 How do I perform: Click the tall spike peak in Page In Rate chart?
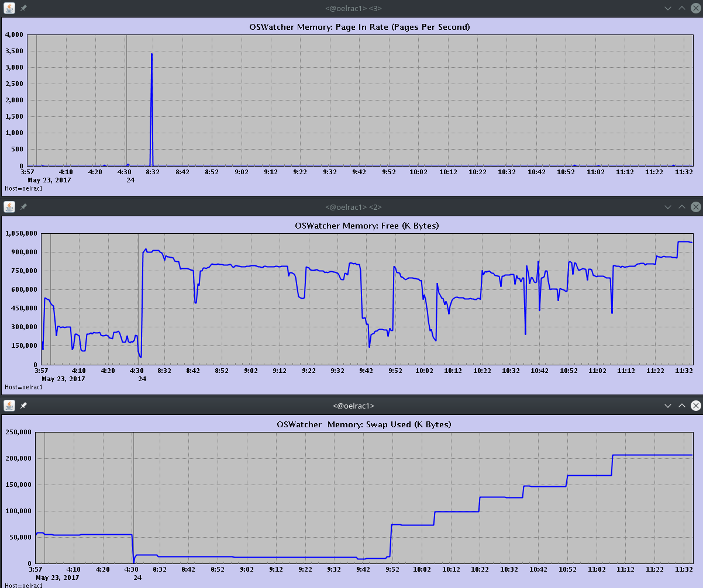point(151,54)
